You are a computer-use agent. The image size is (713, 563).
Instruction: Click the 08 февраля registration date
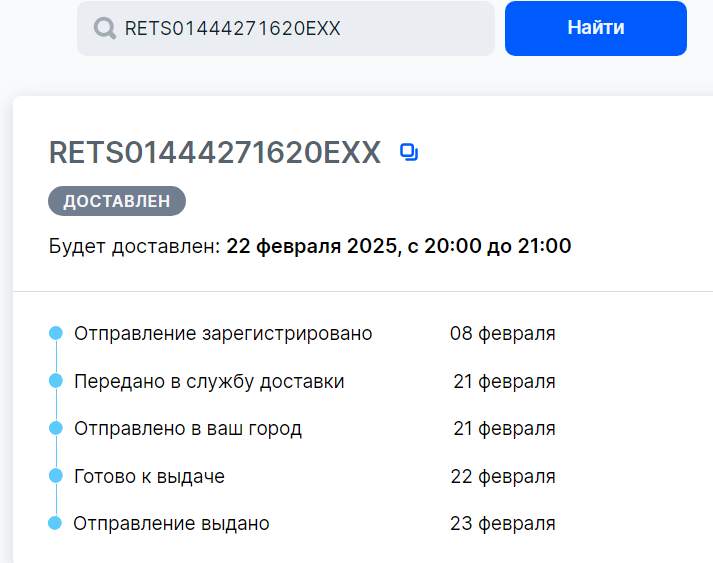tap(502, 333)
